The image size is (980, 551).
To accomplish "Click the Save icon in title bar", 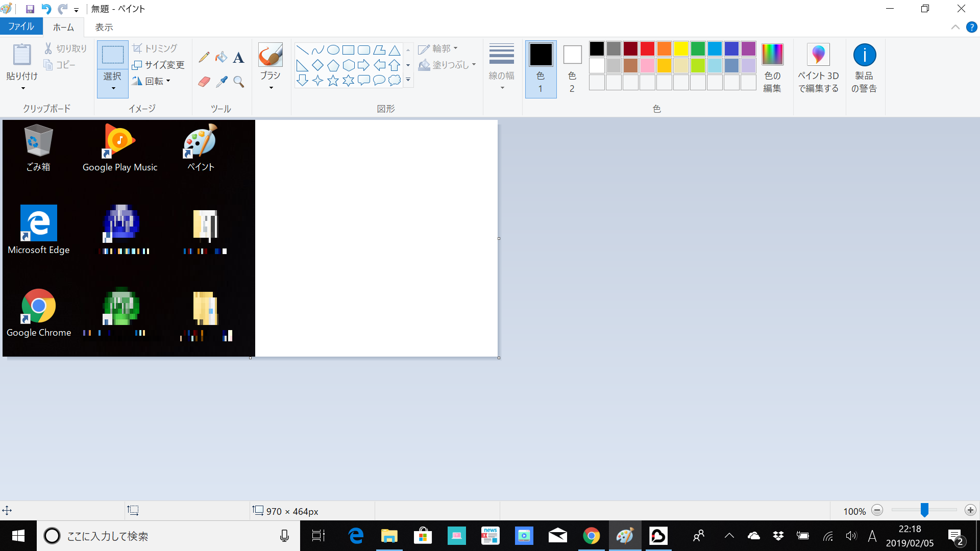I will pos(30,9).
